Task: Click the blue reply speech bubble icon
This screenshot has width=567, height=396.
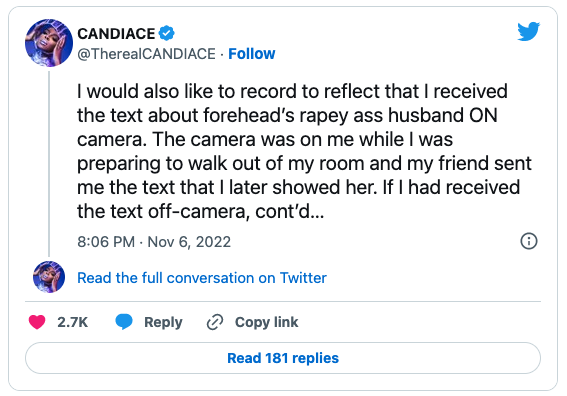Action: [x=124, y=322]
